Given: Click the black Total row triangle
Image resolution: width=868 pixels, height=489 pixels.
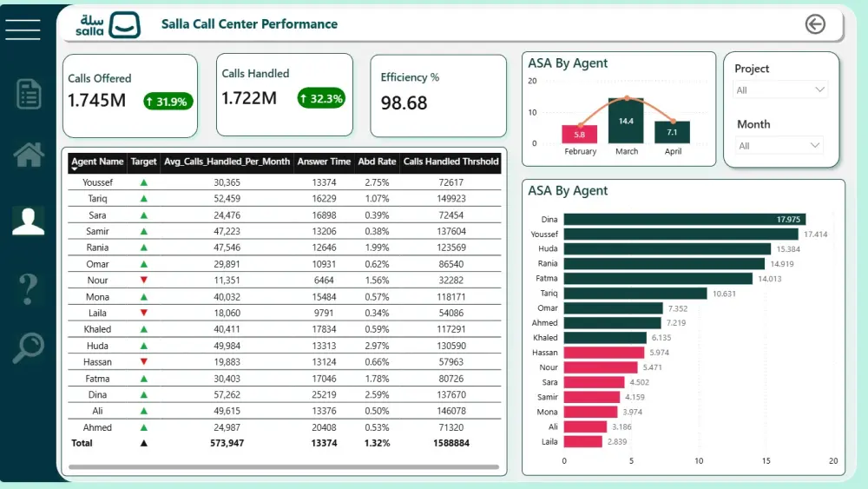Looking at the screenshot, I should coord(144,443).
